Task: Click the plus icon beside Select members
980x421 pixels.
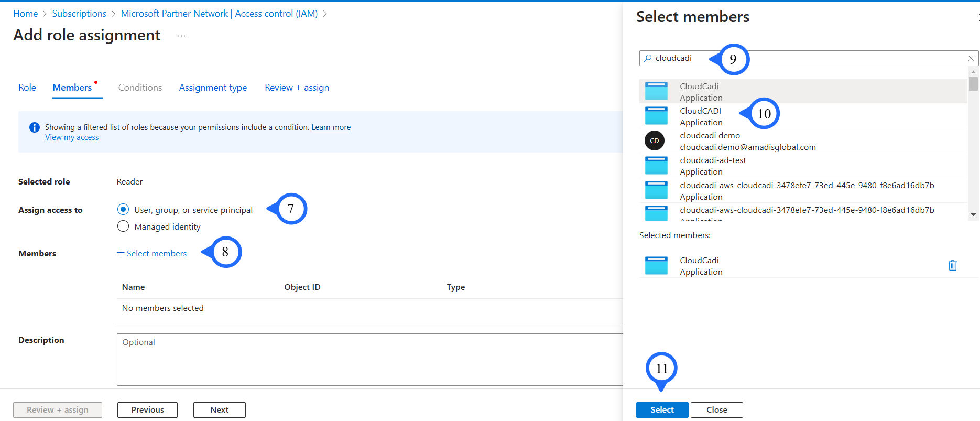Action: click(x=121, y=253)
